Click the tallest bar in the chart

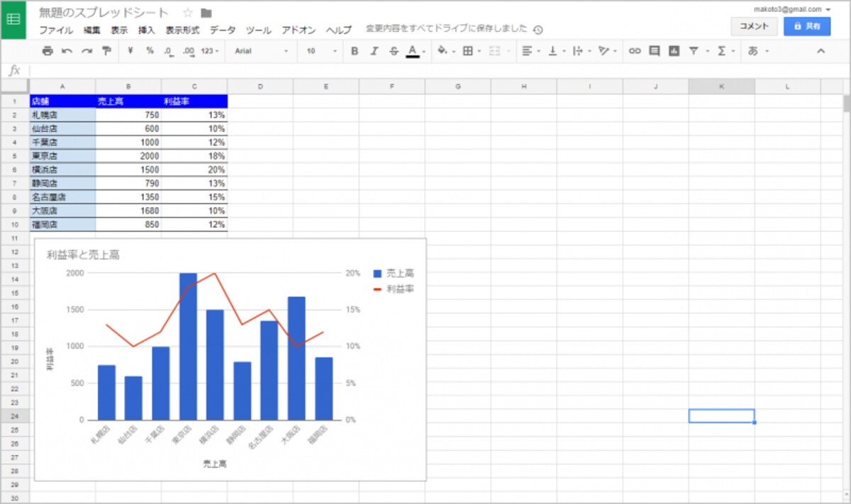[188, 346]
